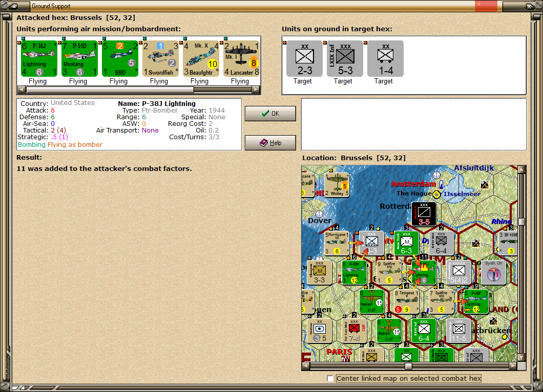Click the Dover label on map

320,221
